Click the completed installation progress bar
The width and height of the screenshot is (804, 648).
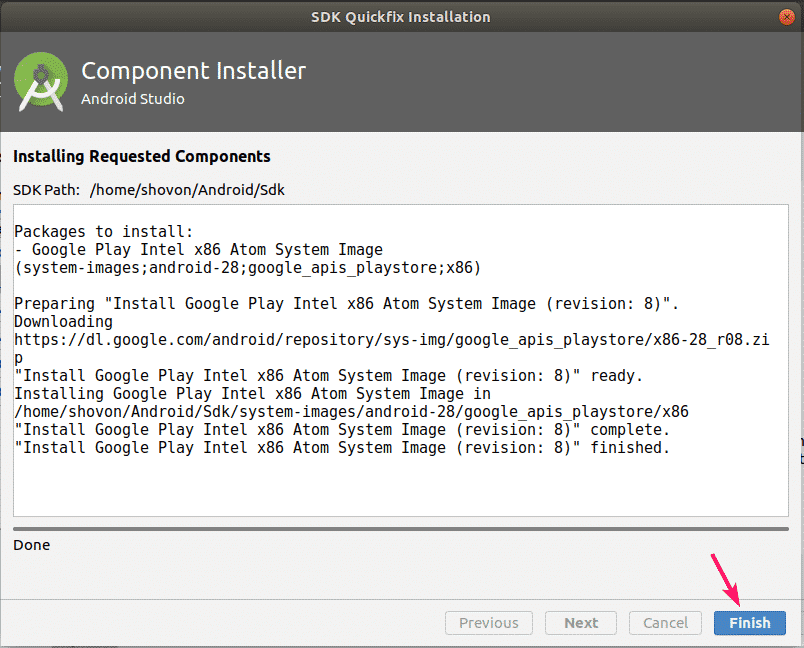[x=401, y=529]
